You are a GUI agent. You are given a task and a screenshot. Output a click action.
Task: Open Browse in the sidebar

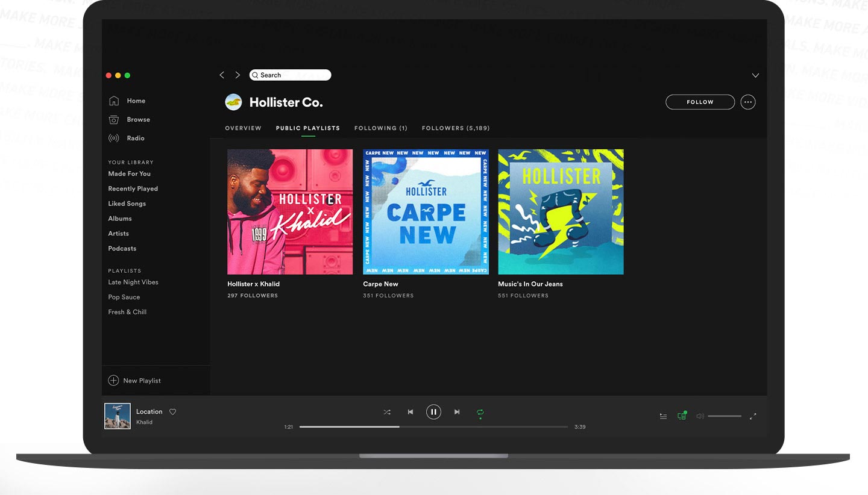coord(139,120)
